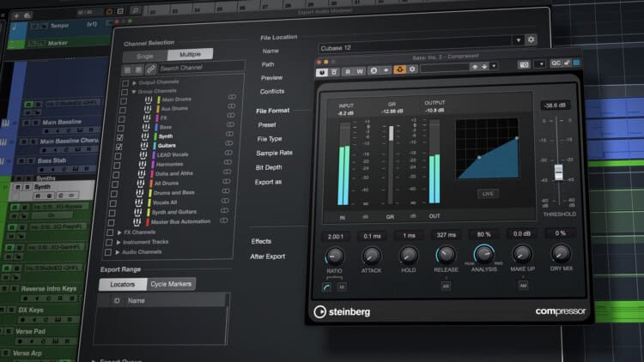644x362 pixels.
Task: Click link icon beside Search Channel
Action: pos(150,69)
